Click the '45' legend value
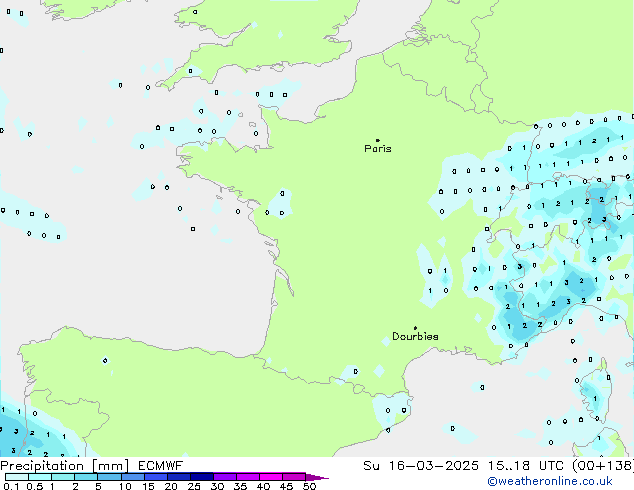Image resolution: width=634 pixels, height=490 pixels. pyautogui.click(x=286, y=486)
